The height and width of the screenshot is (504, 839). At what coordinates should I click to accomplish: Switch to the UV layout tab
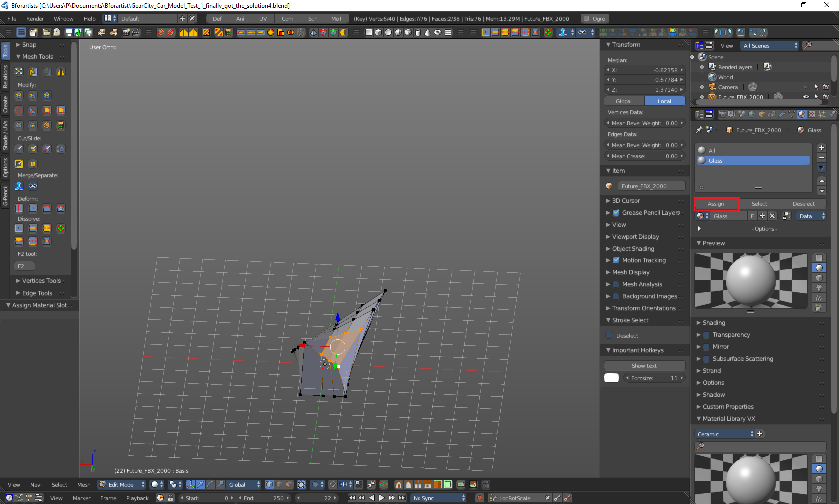tap(263, 19)
